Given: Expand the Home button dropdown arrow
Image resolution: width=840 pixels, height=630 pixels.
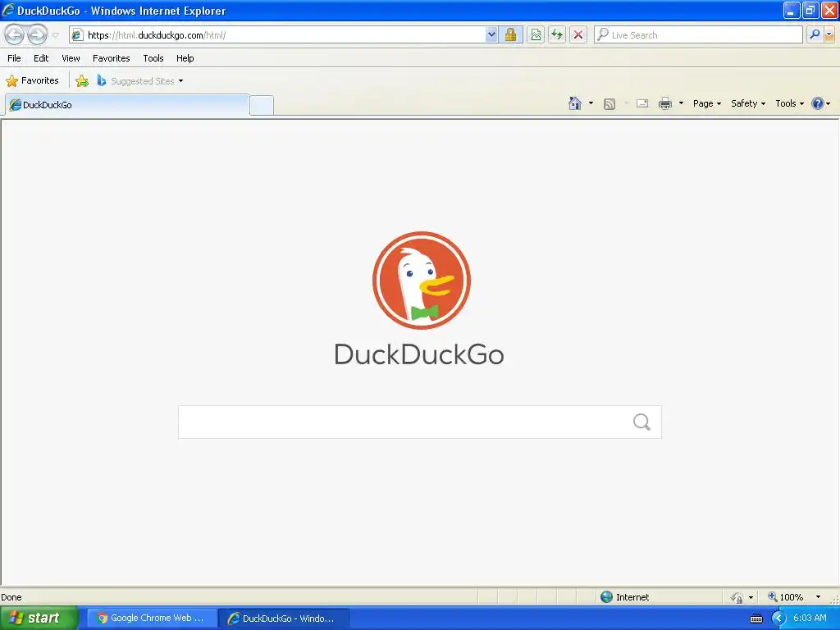Looking at the screenshot, I should coord(591,103).
